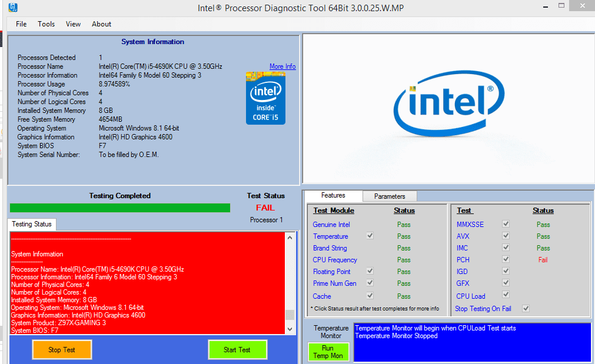
Task: Click the red FAIL test status text
Action: click(x=265, y=208)
